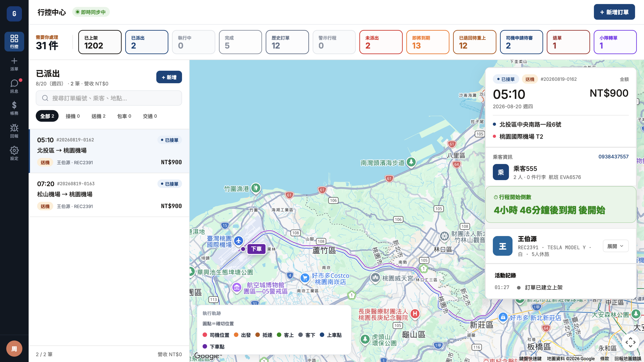Open the map 條款 terms link
This screenshot has width=644, height=362.
[x=604, y=358]
